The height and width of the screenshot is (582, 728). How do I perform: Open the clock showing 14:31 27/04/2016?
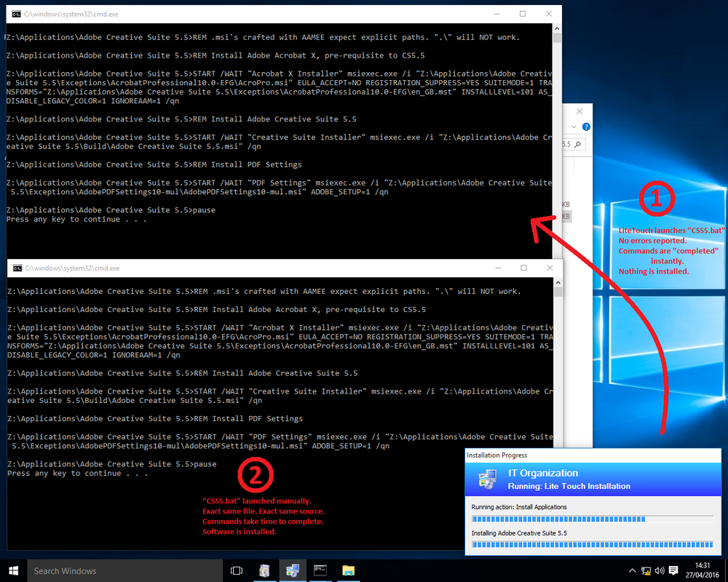point(702,570)
